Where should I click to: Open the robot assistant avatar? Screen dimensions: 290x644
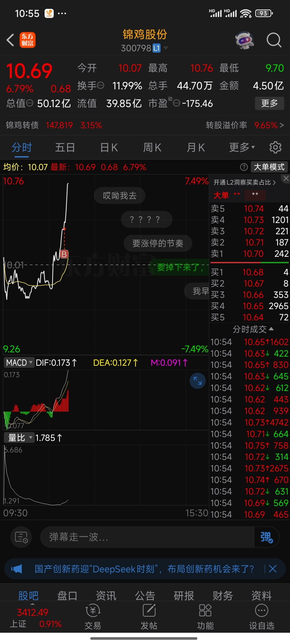tap(244, 40)
